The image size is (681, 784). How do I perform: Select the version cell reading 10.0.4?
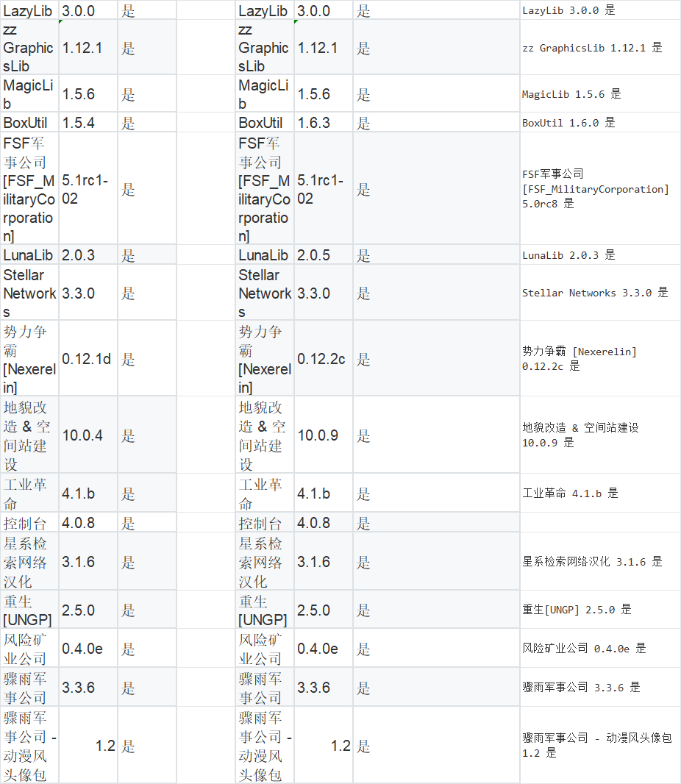point(88,435)
